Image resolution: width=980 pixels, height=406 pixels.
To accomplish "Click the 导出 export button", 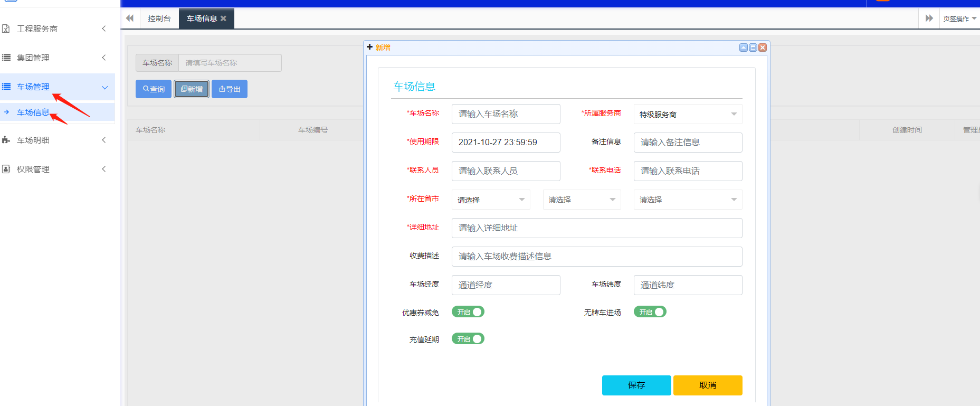I will (x=230, y=89).
